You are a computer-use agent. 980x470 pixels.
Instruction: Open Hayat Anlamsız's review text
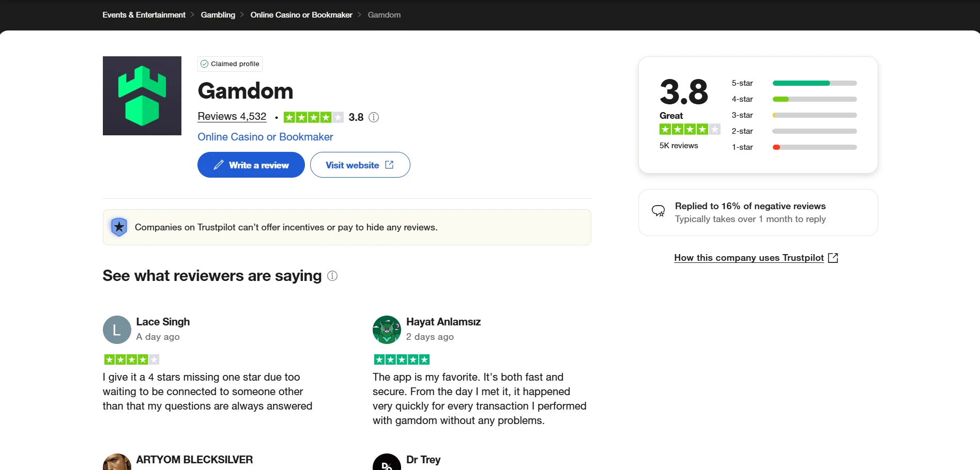coord(480,399)
